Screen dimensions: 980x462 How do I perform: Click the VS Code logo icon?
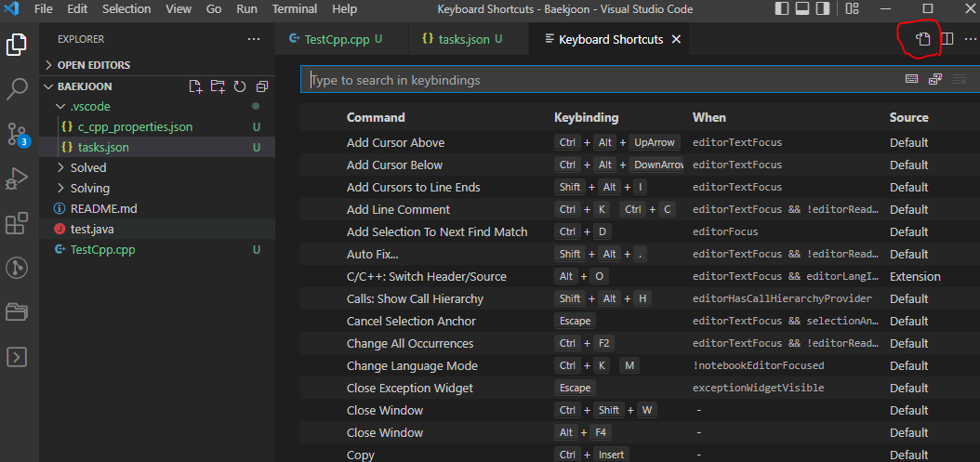[13, 8]
